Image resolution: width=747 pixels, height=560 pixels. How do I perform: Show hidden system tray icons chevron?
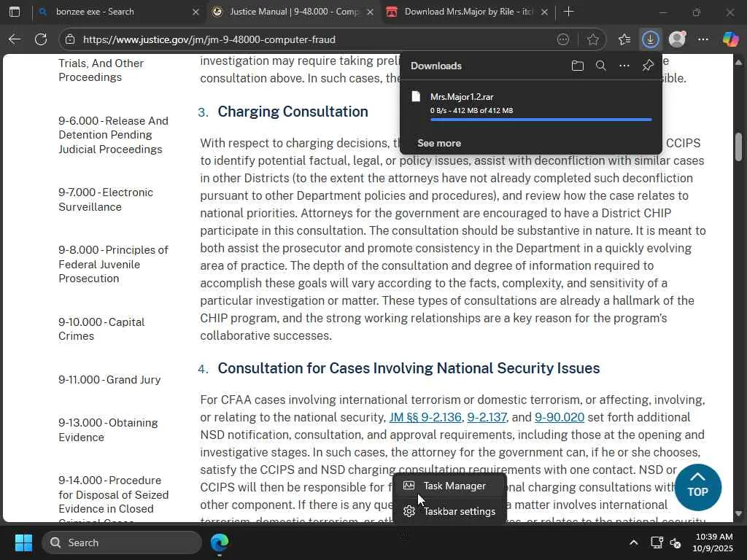634,542
